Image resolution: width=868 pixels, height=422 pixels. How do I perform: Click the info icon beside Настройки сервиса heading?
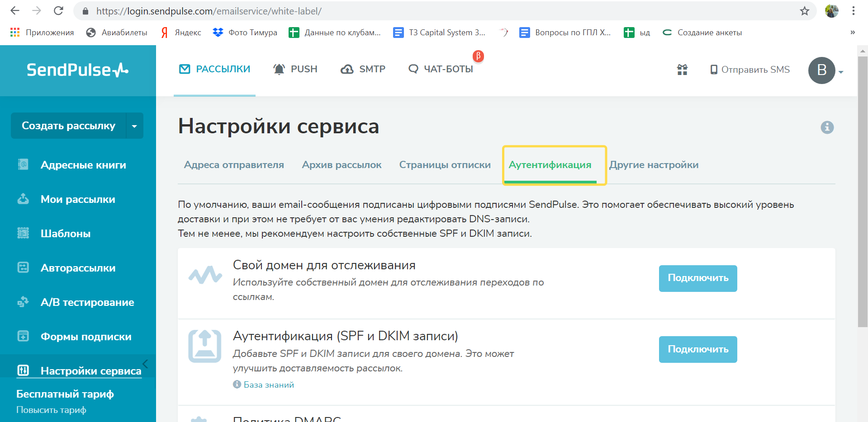tap(827, 127)
